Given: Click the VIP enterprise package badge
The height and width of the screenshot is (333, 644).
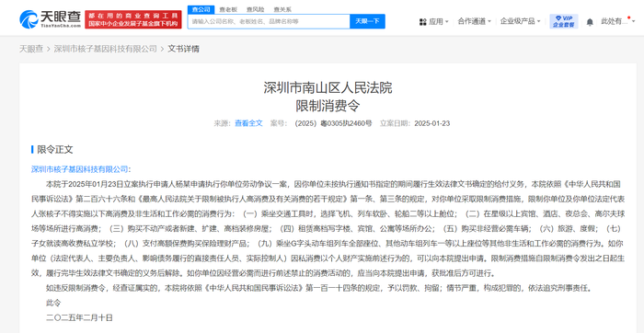Looking at the screenshot, I should 563,21.
